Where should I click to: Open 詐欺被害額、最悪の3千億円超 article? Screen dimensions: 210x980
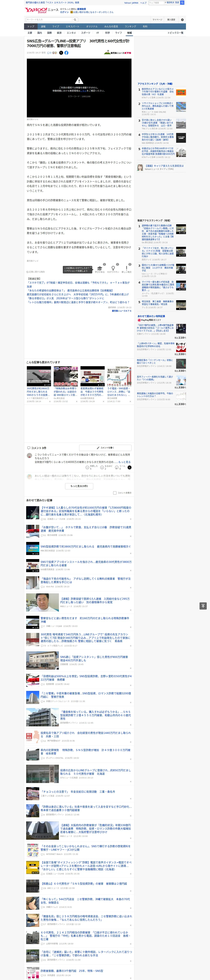pos(72,971)
